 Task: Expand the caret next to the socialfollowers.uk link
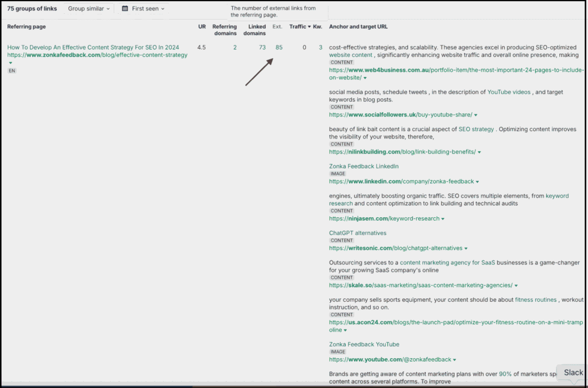tap(475, 114)
